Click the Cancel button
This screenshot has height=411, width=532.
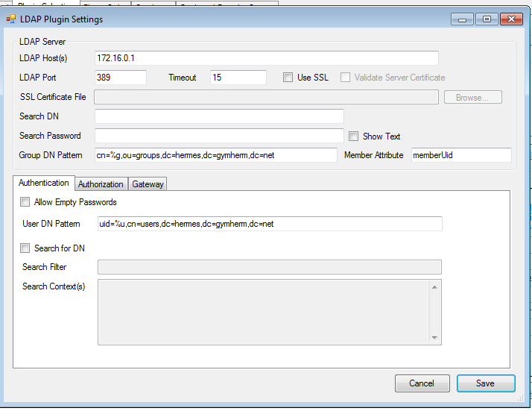[422, 383]
